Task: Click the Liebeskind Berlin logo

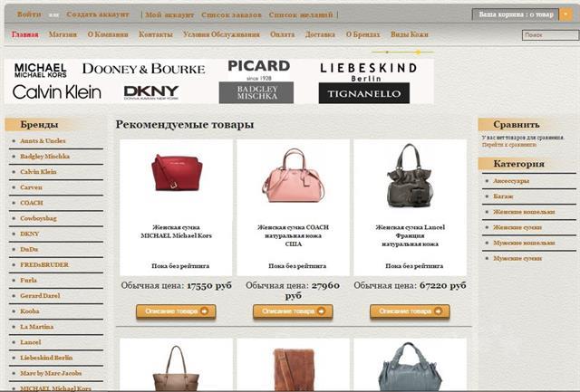Action: click(368, 72)
